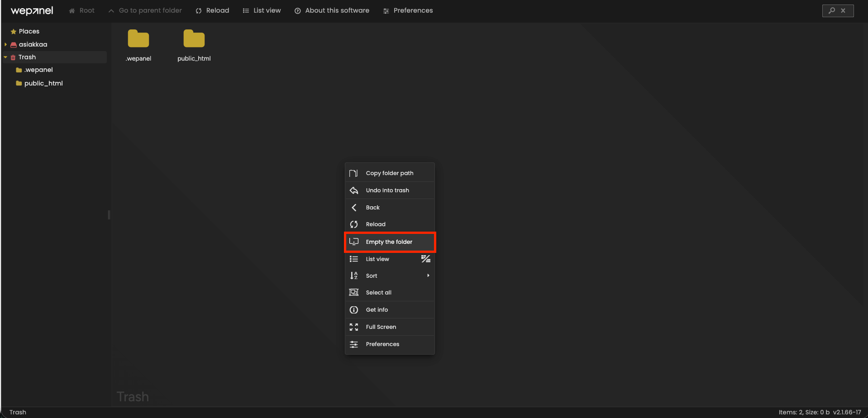Open About this software
Screen dimensions: 868x418
332,10
